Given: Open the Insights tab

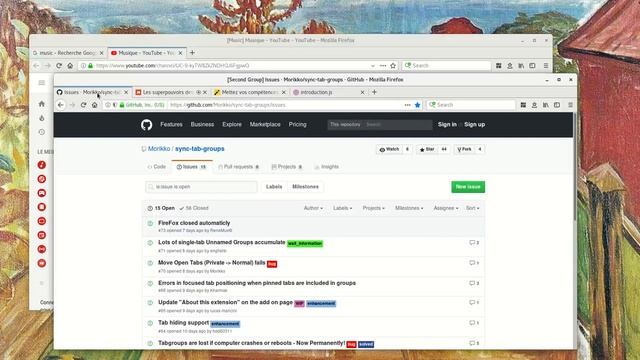Looking at the screenshot, I should click(x=327, y=167).
